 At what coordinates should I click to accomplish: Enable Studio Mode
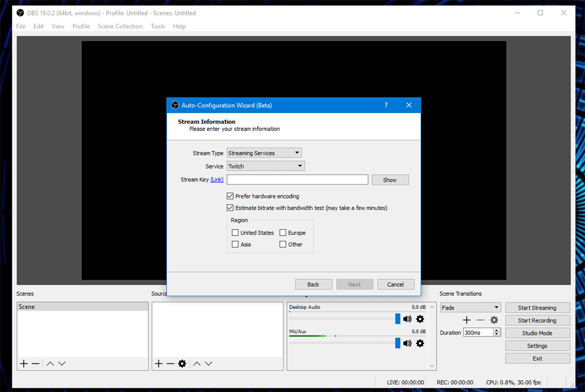point(537,333)
